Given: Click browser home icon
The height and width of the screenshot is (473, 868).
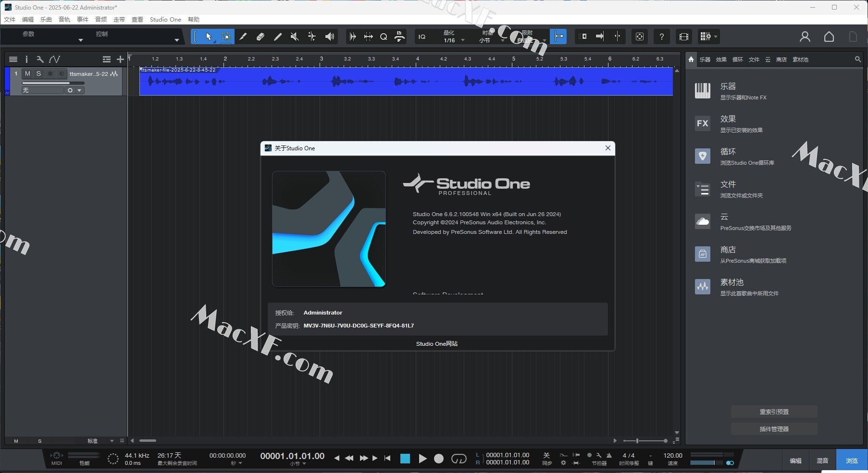Looking at the screenshot, I should 691,59.
